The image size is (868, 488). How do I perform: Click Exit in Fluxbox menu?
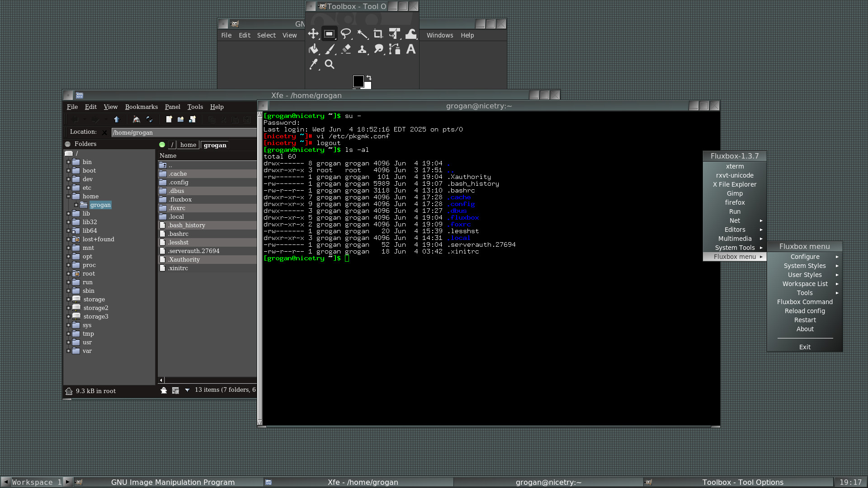[x=805, y=347]
